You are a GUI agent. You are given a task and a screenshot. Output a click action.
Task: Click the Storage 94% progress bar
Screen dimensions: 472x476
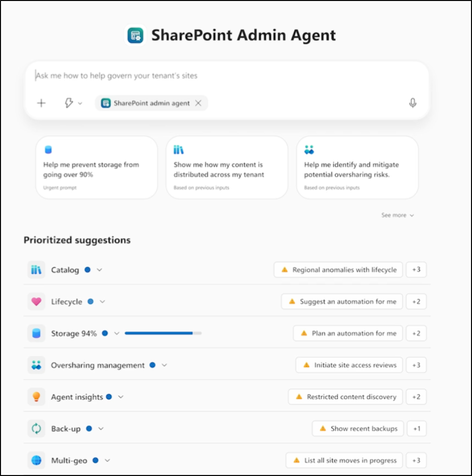(x=163, y=333)
